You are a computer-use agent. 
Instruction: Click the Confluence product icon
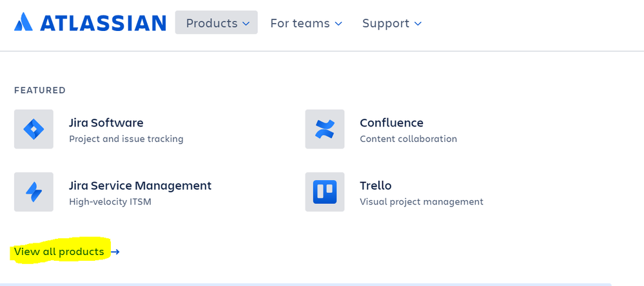coord(325,129)
